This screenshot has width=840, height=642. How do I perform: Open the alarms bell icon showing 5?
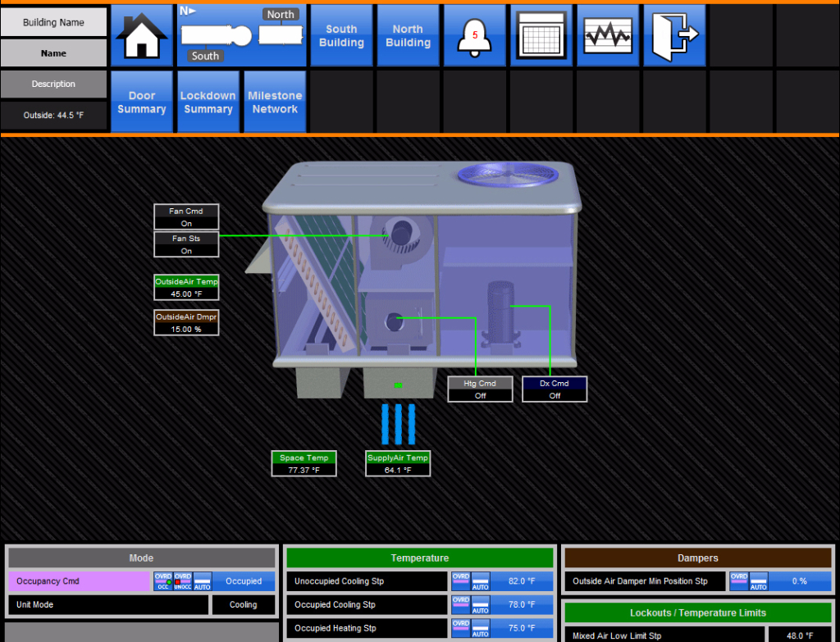474,34
